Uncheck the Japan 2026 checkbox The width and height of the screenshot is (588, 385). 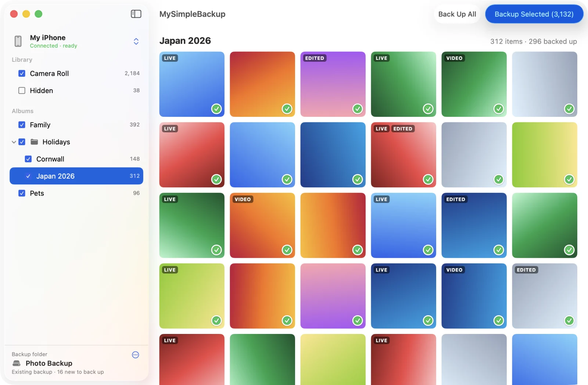(28, 176)
